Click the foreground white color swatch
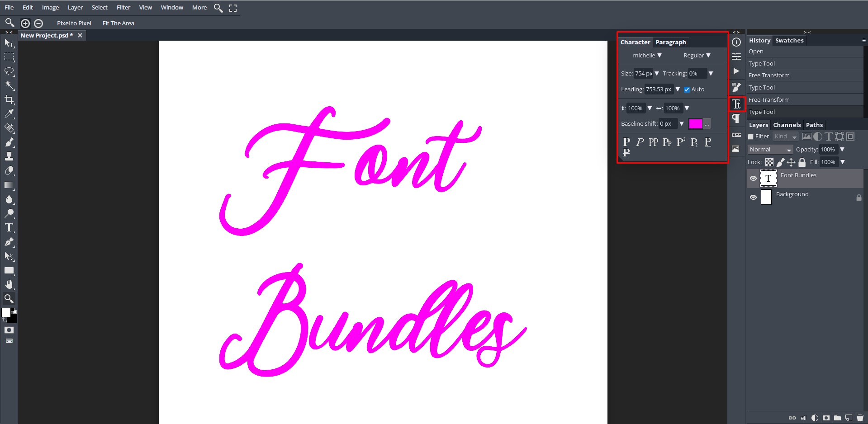This screenshot has width=868, height=424. 6,313
